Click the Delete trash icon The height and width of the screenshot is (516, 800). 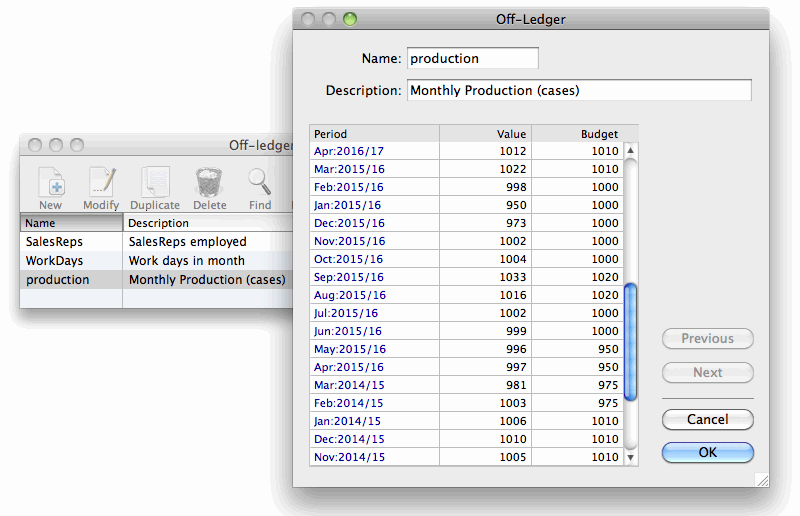[209, 182]
